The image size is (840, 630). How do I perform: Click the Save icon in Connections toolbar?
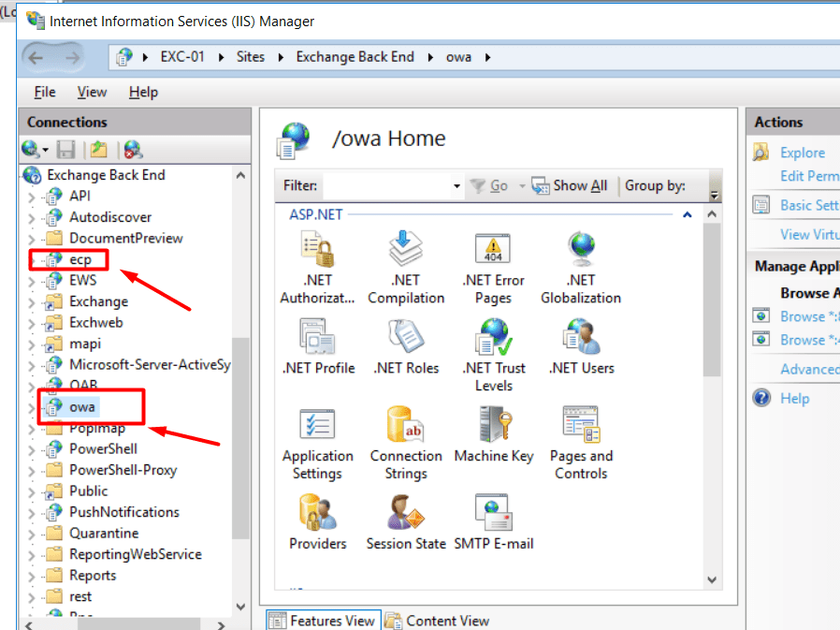pyautogui.click(x=66, y=149)
